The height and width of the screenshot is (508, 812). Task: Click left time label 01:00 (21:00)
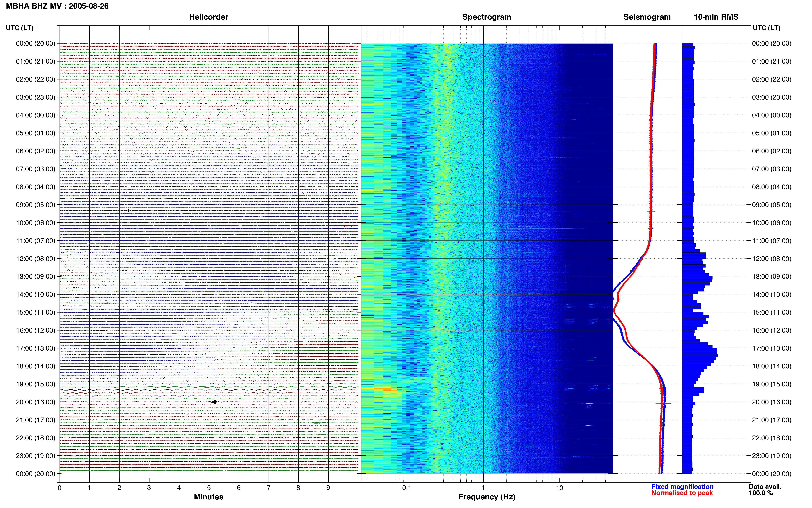click(36, 61)
